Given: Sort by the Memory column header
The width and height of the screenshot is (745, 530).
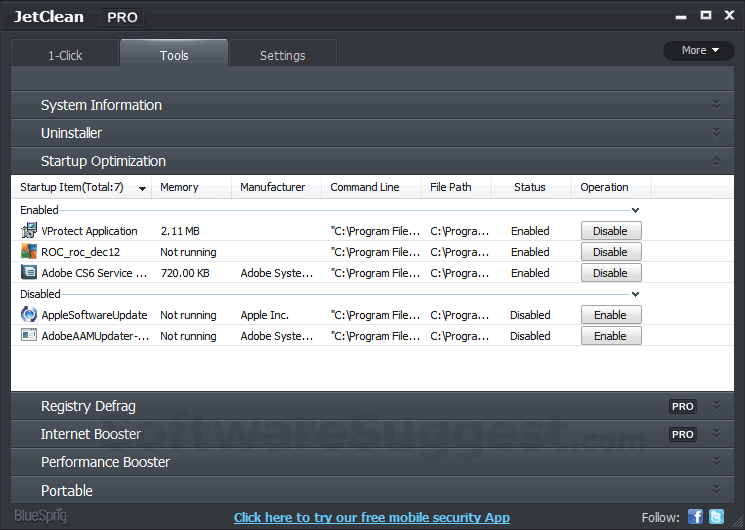Looking at the screenshot, I should click(x=180, y=187).
